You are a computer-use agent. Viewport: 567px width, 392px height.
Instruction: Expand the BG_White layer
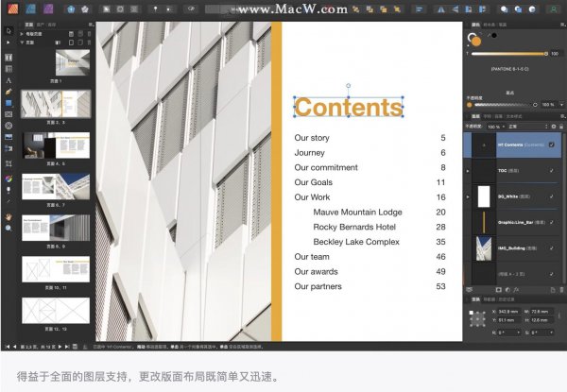(468, 196)
